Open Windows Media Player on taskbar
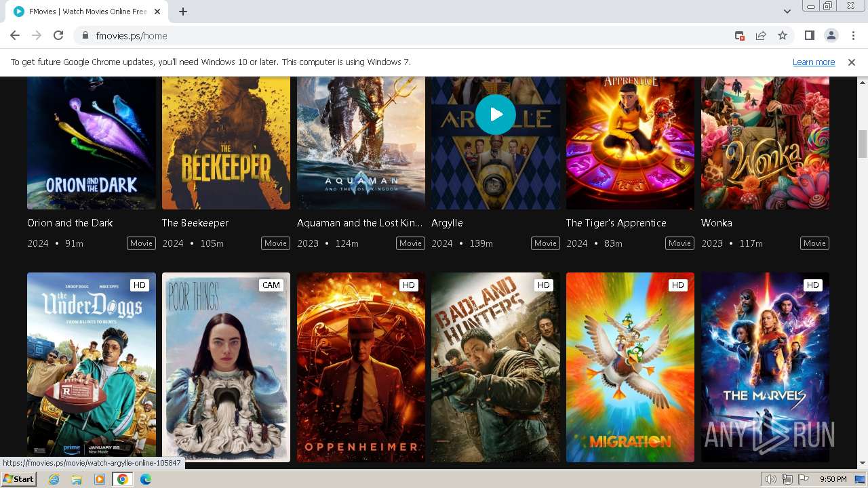This screenshot has height=488, width=868. coord(100,479)
